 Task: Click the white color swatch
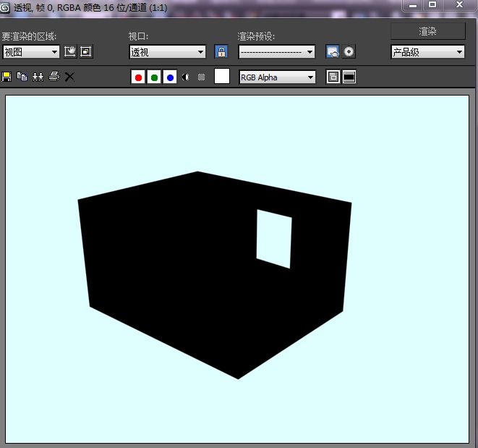coord(222,76)
